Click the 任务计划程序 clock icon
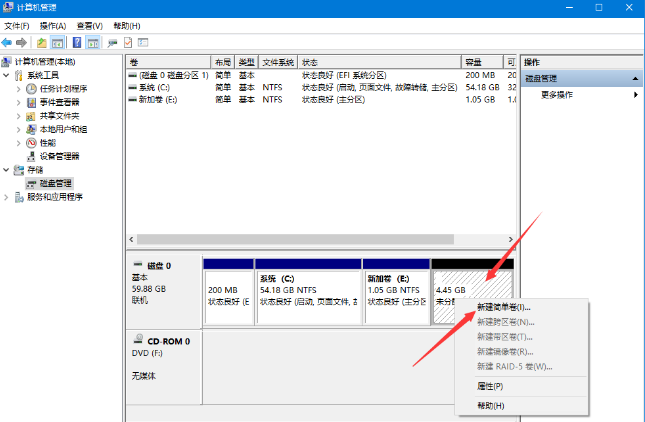Viewport: 645px width, 422px height. (32, 89)
